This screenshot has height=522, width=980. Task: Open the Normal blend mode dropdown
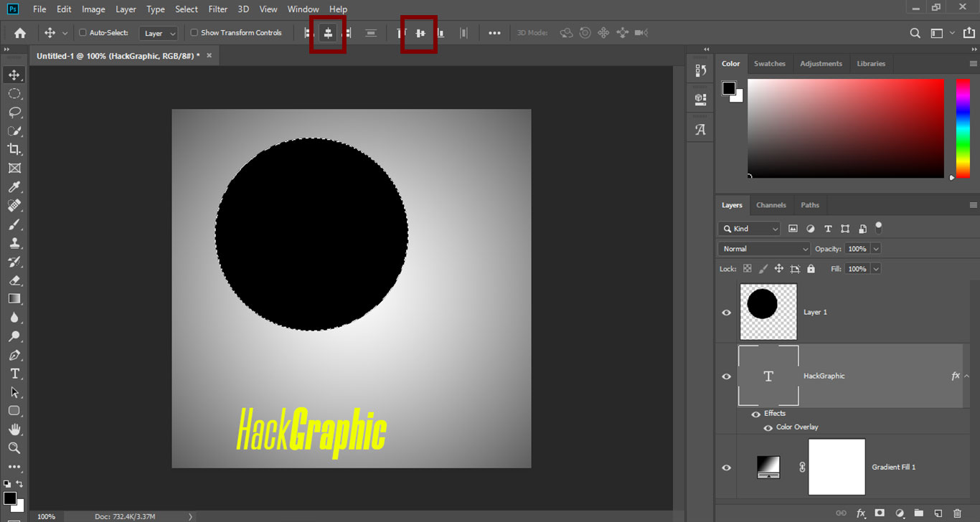click(764, 249)
